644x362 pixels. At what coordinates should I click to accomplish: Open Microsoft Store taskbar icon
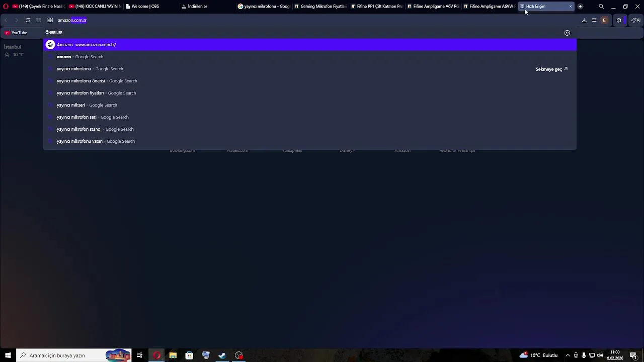[189, 355]
